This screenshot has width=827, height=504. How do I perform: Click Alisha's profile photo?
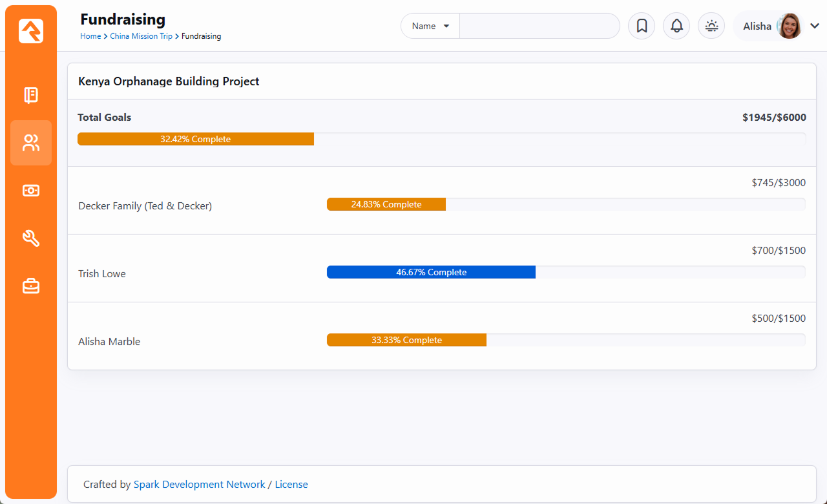click(789, 26)
